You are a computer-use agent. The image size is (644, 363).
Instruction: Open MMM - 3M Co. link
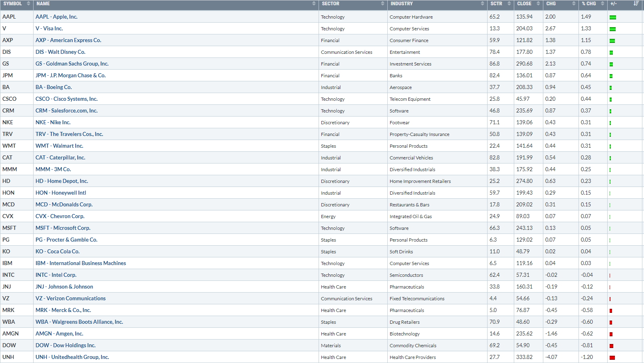53,169
